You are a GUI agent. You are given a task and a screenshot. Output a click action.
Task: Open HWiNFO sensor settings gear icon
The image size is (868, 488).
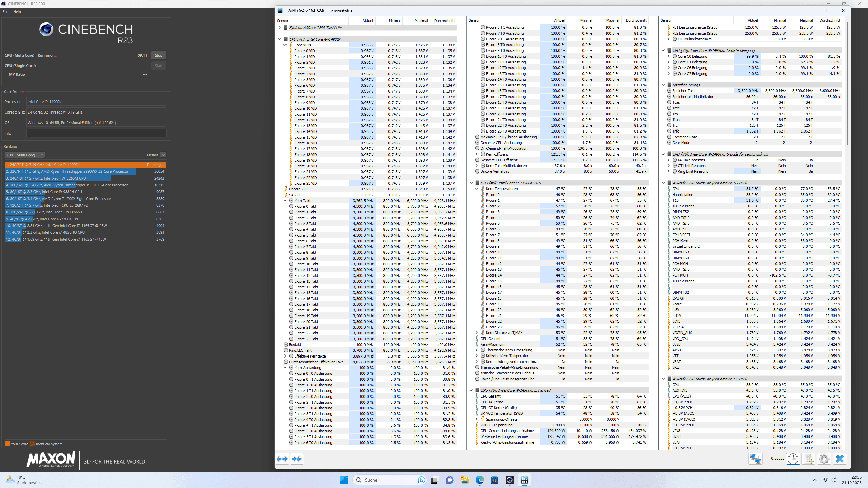(x=824, y=459)
